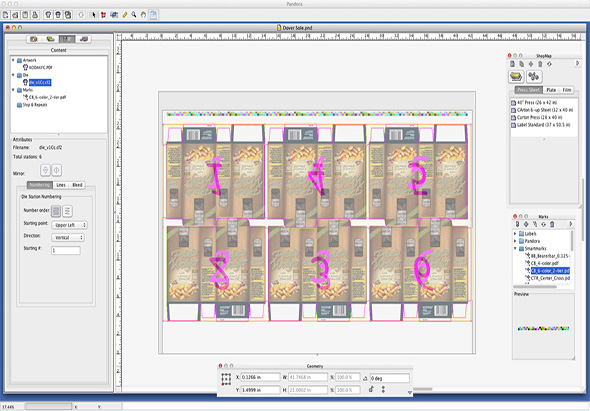Open the Starting point Upper Left dropdown

pos(70,225)
